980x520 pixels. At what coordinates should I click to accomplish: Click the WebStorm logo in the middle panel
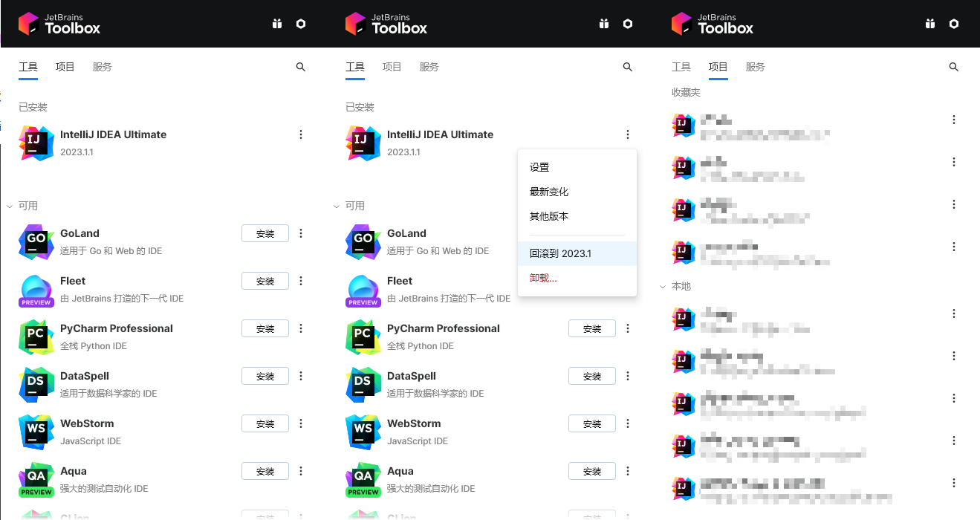(363, 432)
